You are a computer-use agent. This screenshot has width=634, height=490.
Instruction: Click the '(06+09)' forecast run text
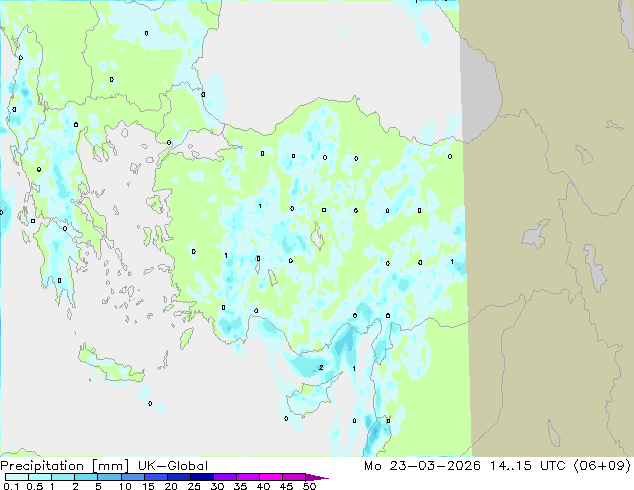pyautogui.click(x=602, y=465)
